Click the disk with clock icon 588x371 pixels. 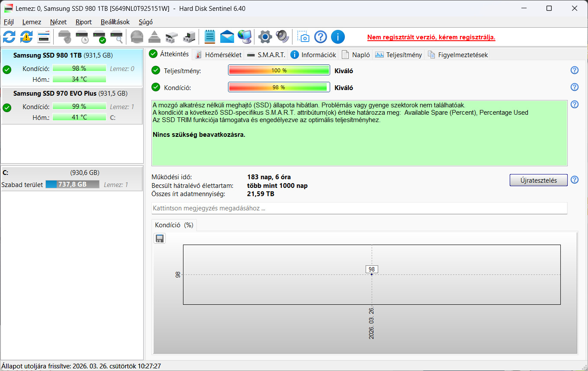pos(82,37)
